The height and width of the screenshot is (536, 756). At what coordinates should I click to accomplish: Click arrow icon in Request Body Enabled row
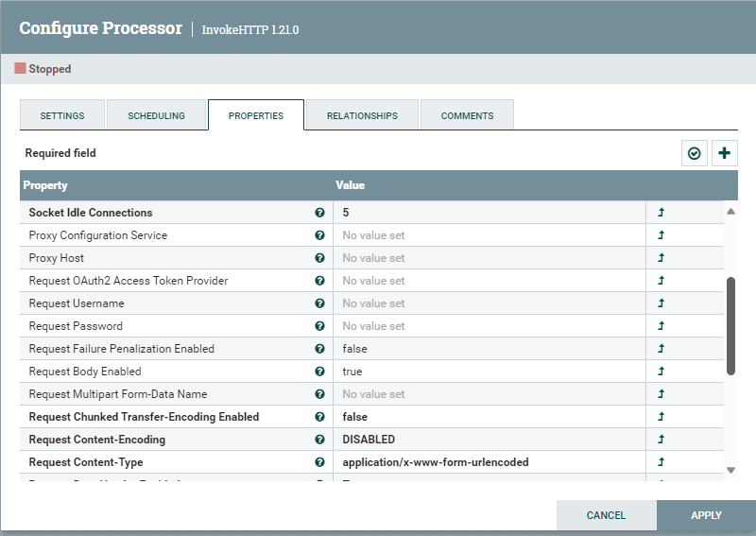coord(661,371)
